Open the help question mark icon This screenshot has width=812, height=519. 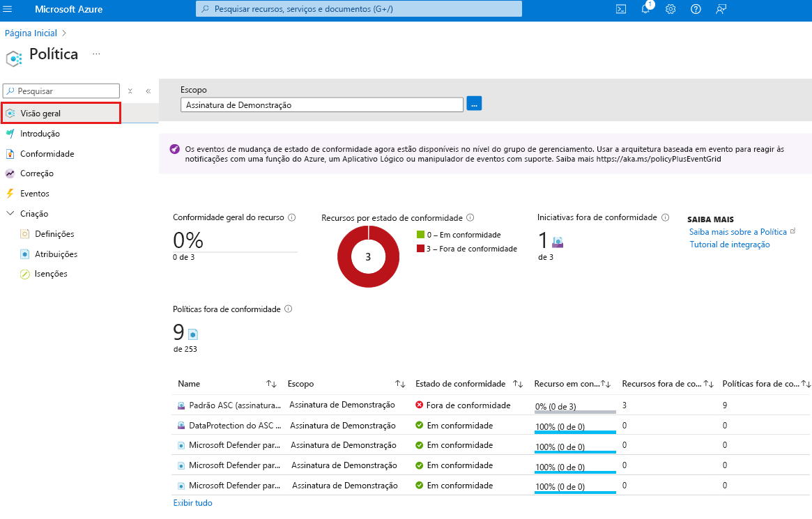tap(696, 9)
